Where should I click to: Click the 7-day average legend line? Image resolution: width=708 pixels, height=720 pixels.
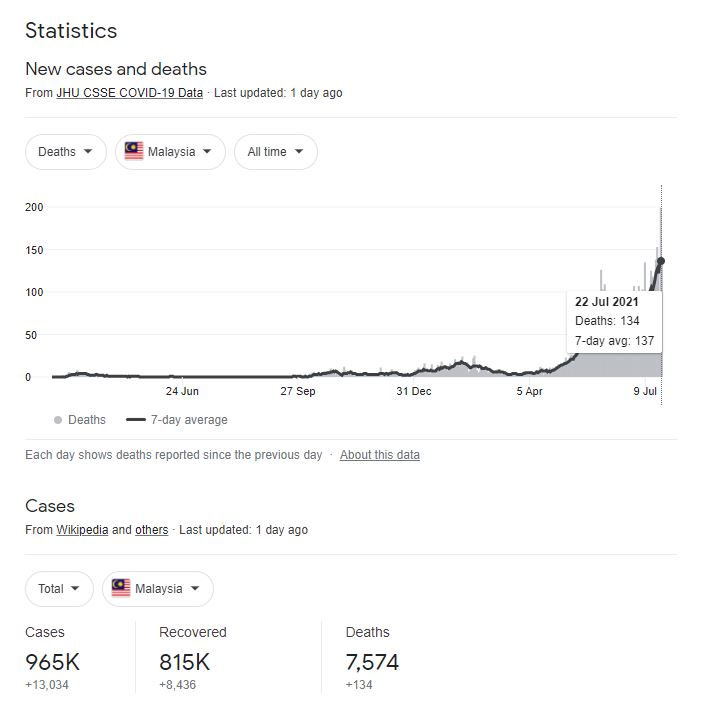(x=136, y=420)
